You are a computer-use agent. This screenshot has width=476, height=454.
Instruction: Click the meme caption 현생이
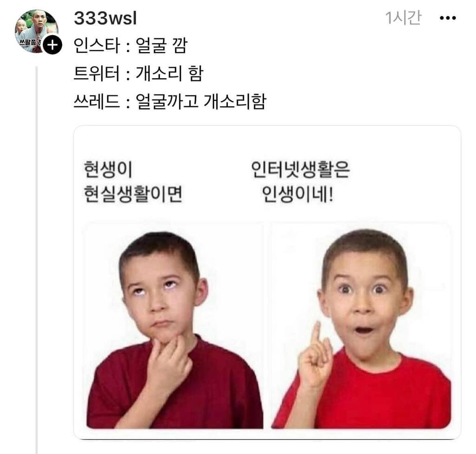coord(108,170)
